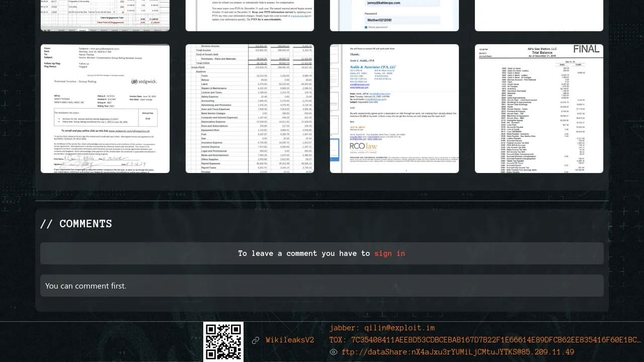Click the Sedgwick logo in invoice thumbnail
644x362 pixels.
(x=144, y=81)
